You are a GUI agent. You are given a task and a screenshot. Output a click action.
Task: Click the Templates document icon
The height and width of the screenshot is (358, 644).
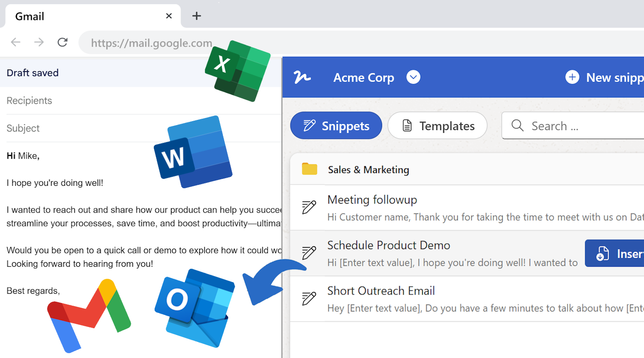(407, 126)
